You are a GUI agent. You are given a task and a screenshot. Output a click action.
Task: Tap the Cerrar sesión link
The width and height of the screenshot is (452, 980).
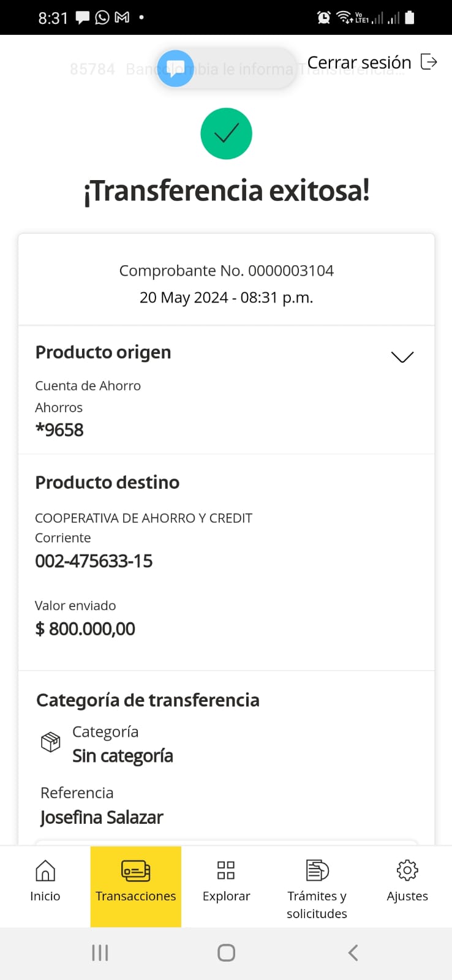pyautogui.click(x=359, y=62)
